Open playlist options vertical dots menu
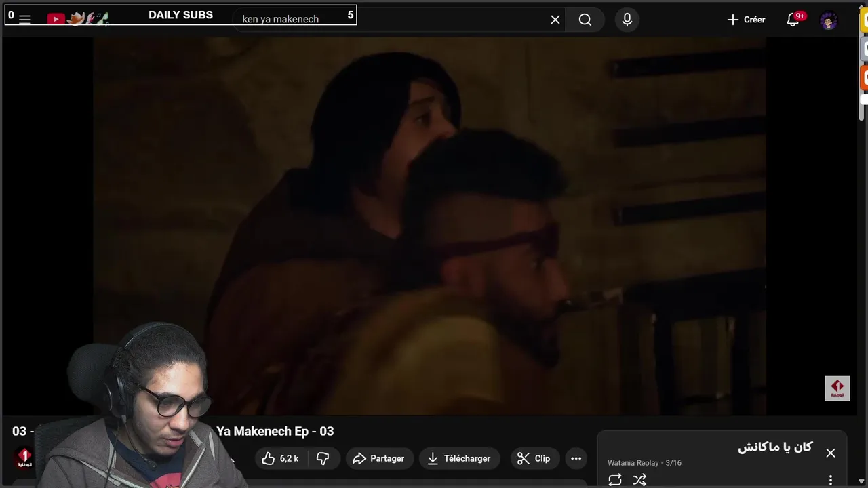This screenshot has height=488, width=868. point(831,480)
